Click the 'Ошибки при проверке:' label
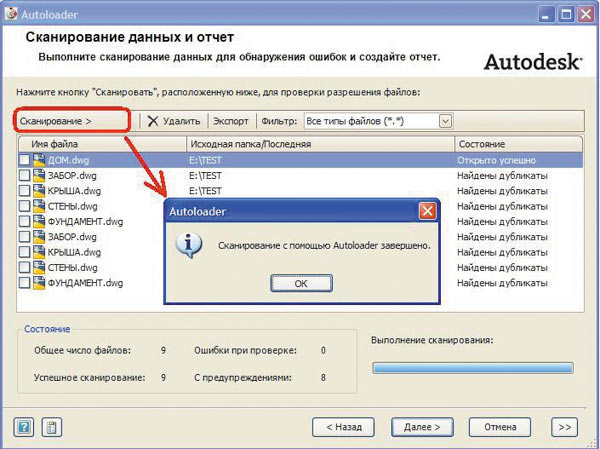The image size is (600, 449). coord(245,350)
